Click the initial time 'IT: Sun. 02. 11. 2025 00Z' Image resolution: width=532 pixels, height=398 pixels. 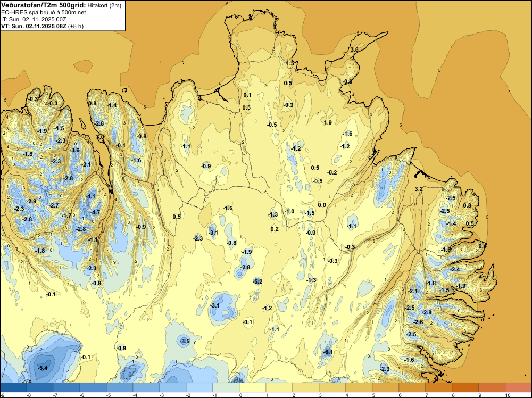(34, 19)
